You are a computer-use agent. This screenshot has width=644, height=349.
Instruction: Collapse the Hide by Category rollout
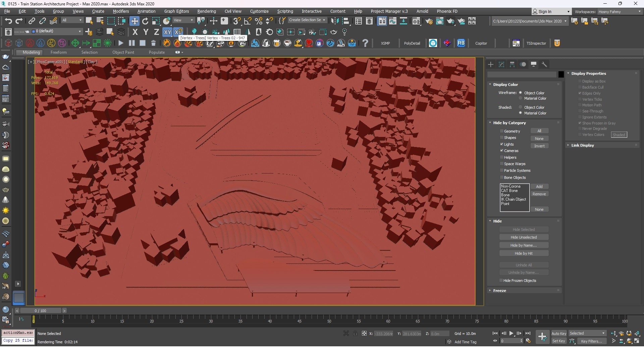click(509, 123)
